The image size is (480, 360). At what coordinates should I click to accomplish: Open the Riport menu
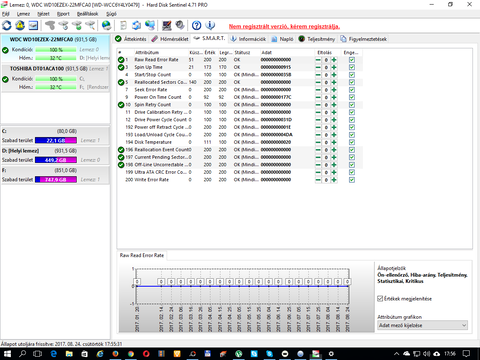pos(63,14)
